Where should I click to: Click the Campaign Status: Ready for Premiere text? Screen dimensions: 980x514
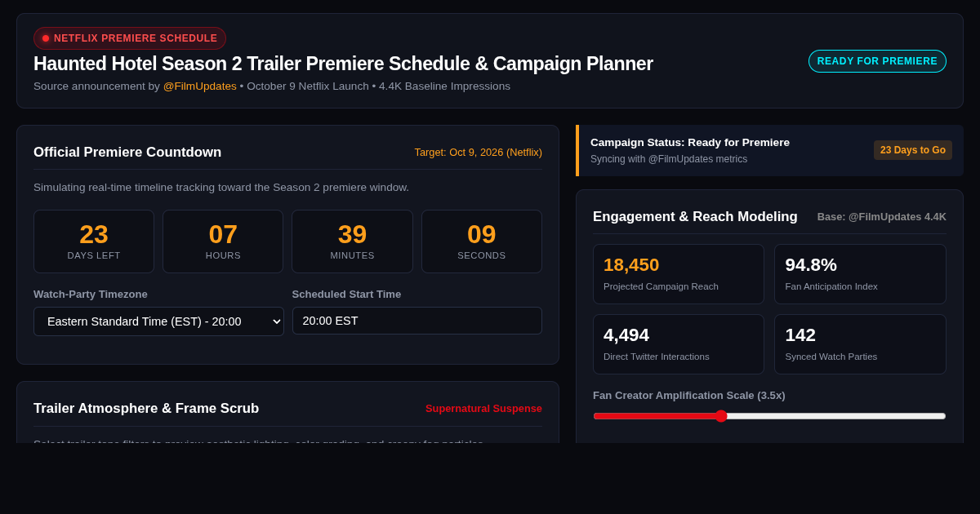pyautogui.click(x=690, y=143)
